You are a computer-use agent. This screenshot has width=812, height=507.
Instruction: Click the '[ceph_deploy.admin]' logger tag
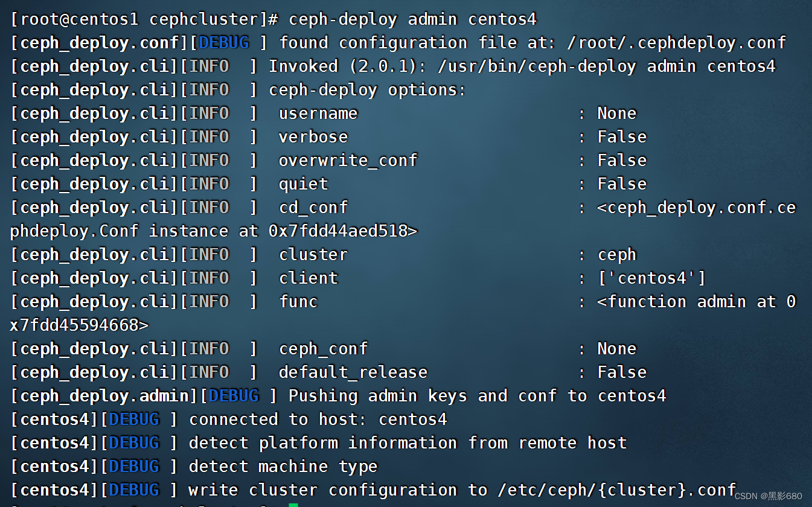point(104,396)
